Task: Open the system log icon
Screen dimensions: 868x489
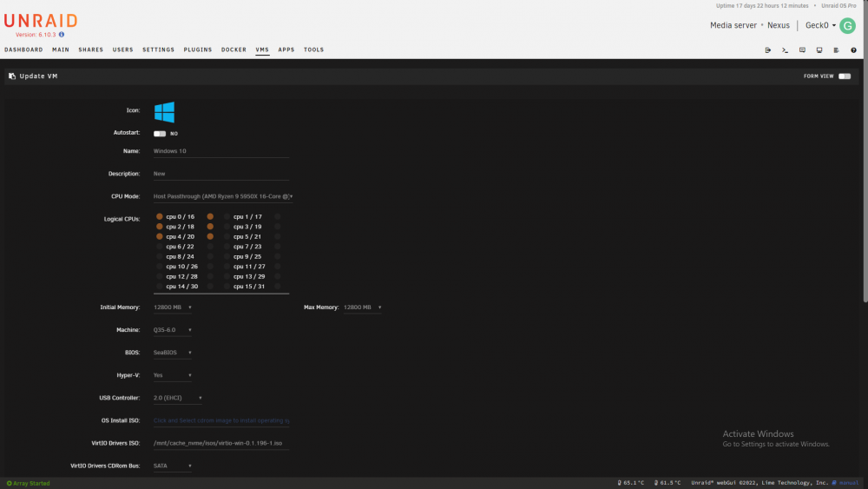Action: click(837, 50)
